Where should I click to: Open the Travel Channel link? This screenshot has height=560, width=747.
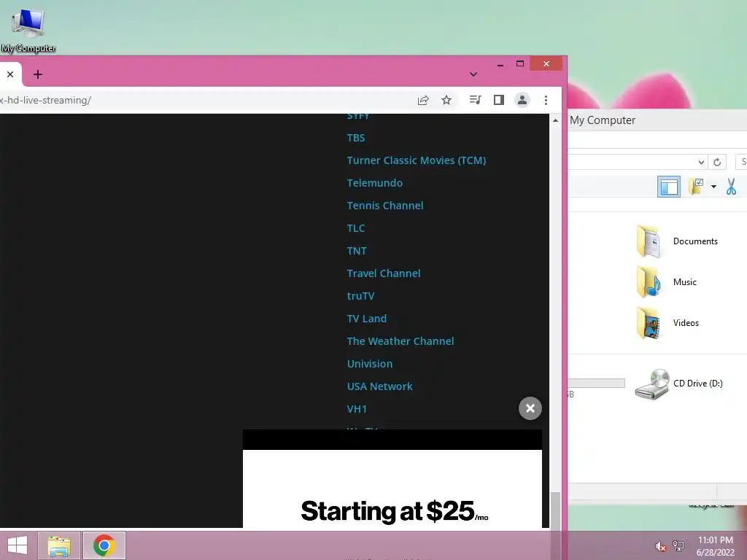click(384, 273)
